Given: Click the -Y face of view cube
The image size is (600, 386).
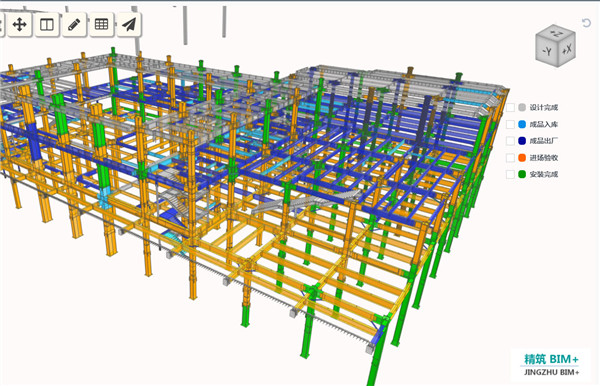Looking at the screenshot, I should tap(547, 51).
